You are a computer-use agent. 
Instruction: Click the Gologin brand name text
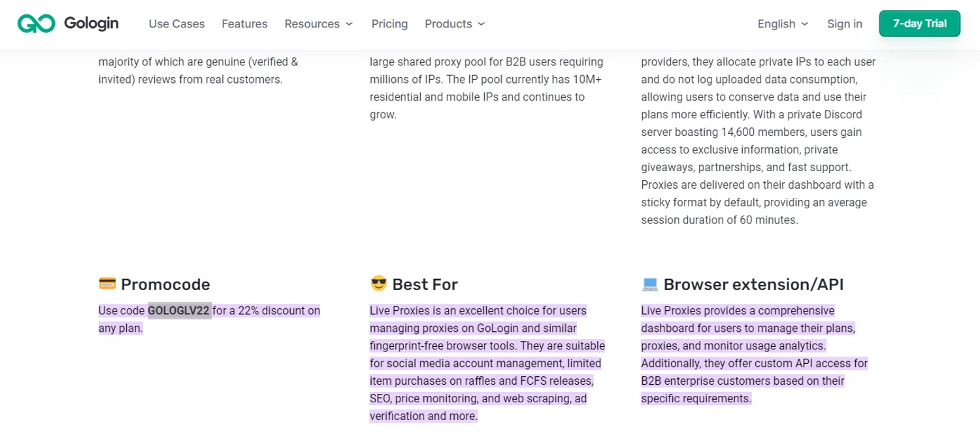[91, 24]
